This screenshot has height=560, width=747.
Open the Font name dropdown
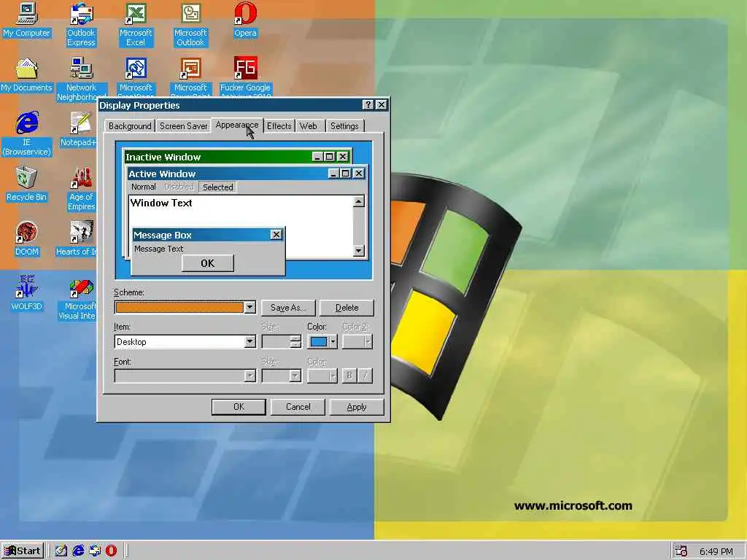point(249,376)
